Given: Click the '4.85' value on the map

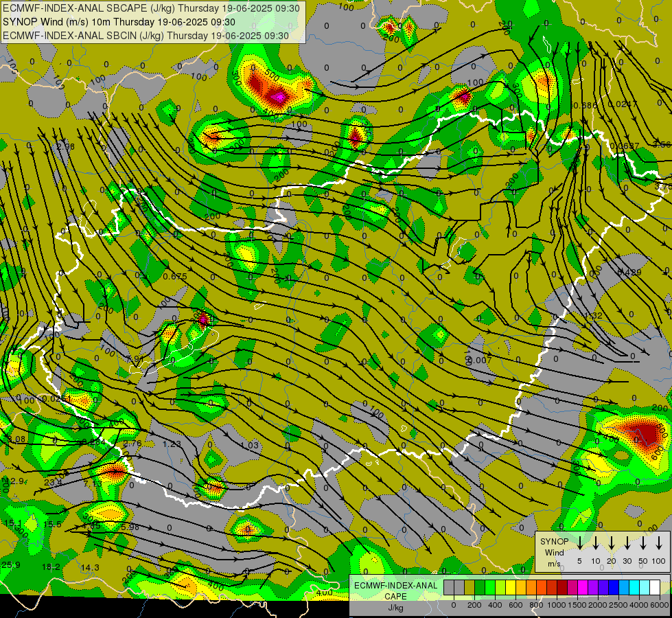Looking at the screenshot, I should click(91, 526).
